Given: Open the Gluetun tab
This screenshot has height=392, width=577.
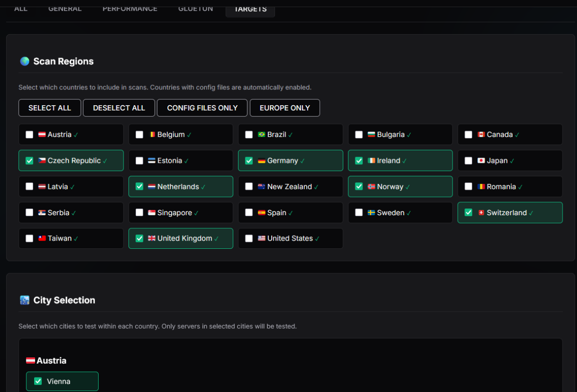Looking at the screenshot, I should point(195,9).
